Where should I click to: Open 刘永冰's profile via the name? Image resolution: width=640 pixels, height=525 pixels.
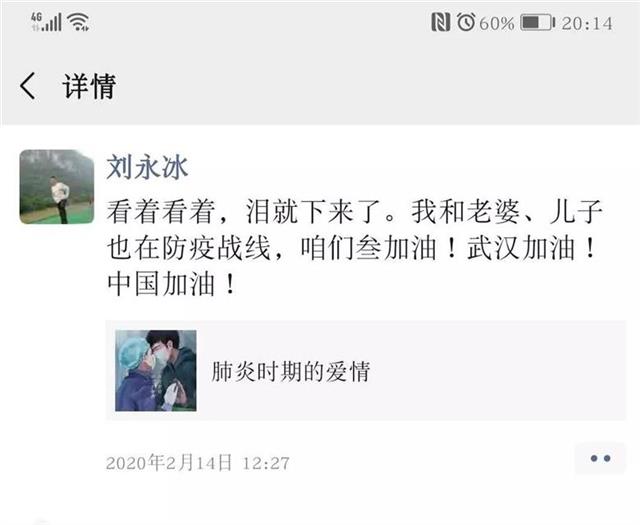pos(147,167)
